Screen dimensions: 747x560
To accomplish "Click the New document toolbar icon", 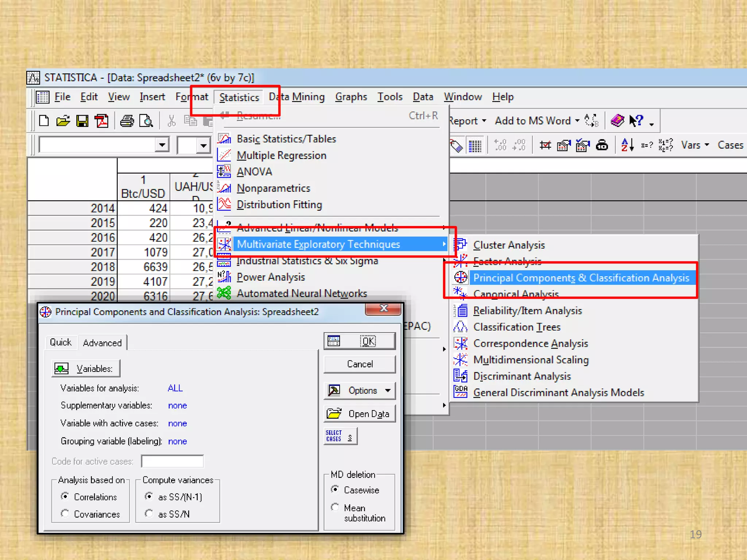I will pyautogui.click(x=44, y=121).
